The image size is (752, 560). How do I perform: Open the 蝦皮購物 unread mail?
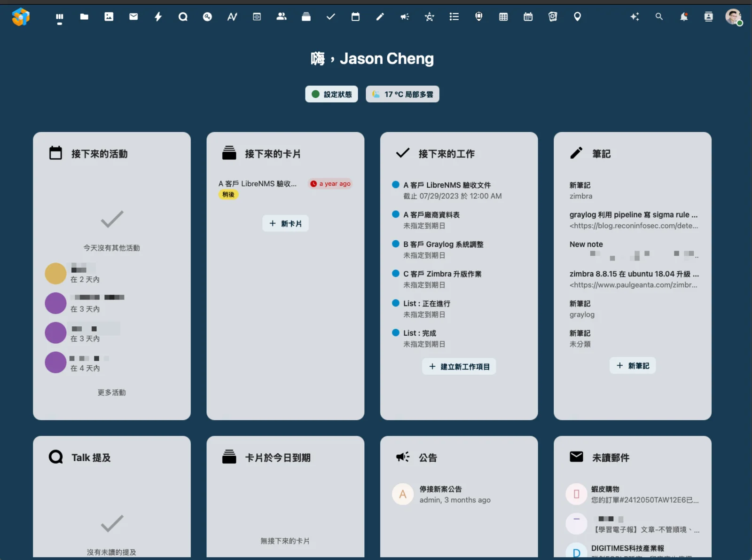[x=633, y=494]
